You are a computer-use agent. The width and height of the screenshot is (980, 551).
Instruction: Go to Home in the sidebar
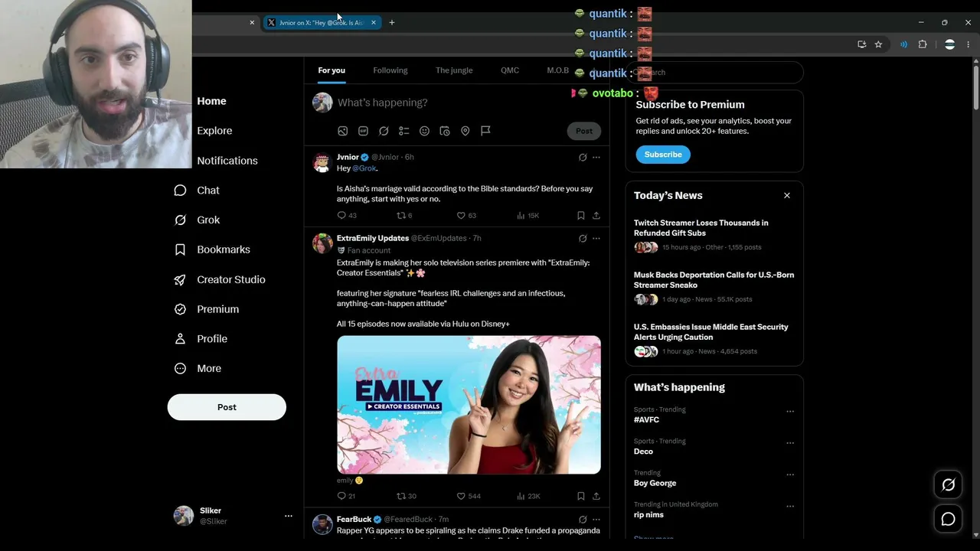click(x=211, y=101)
